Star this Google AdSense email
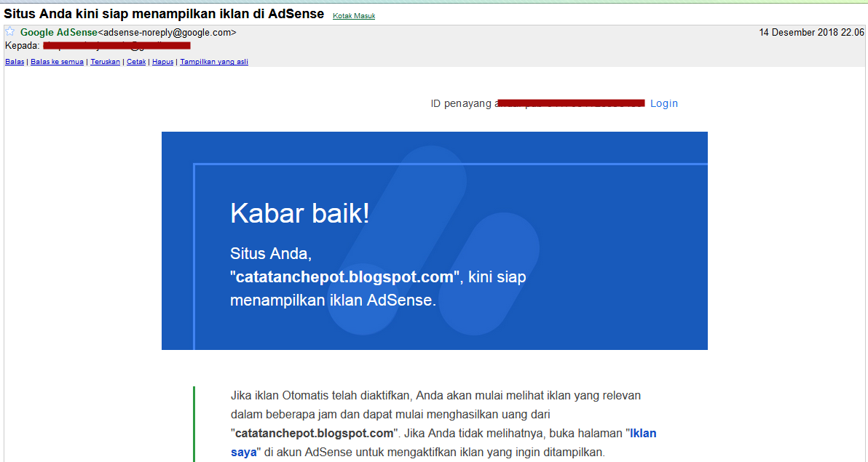This screenshot has height=462, width=868. (10, 32)
